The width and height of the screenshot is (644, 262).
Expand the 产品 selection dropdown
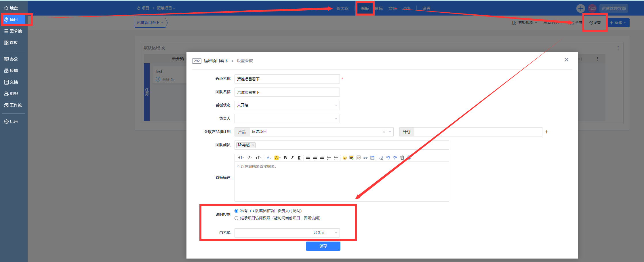tap(390, 132)
